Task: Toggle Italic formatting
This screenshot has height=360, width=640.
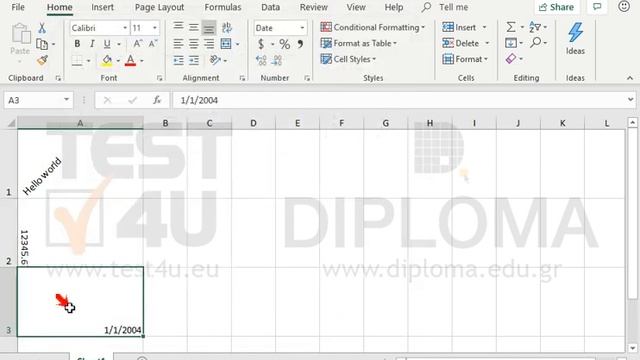Action: [x=92, y=44]
